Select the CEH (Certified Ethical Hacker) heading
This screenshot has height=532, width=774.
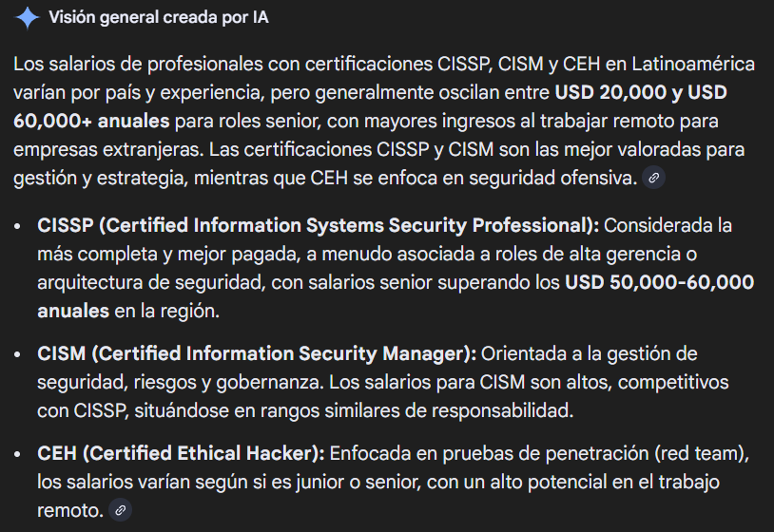181,454
